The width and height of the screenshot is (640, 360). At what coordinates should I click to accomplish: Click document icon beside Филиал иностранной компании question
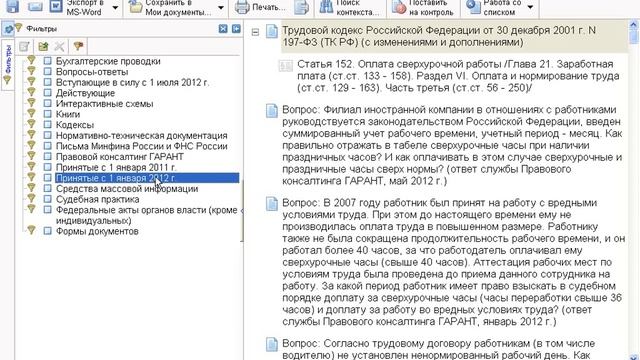[x=272, y=111]
